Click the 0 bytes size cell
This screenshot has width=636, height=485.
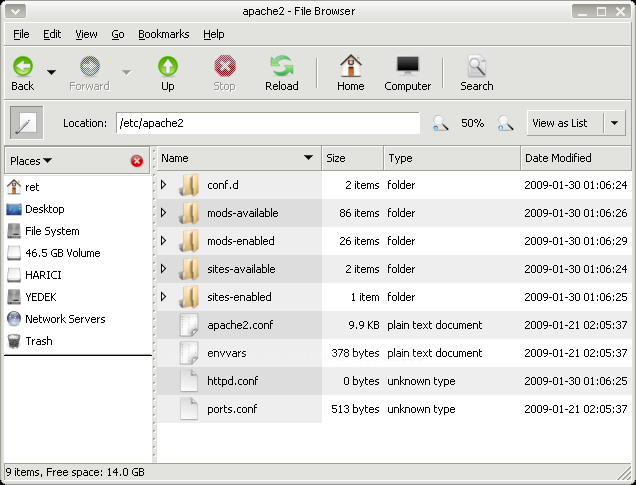coord(361,381)
